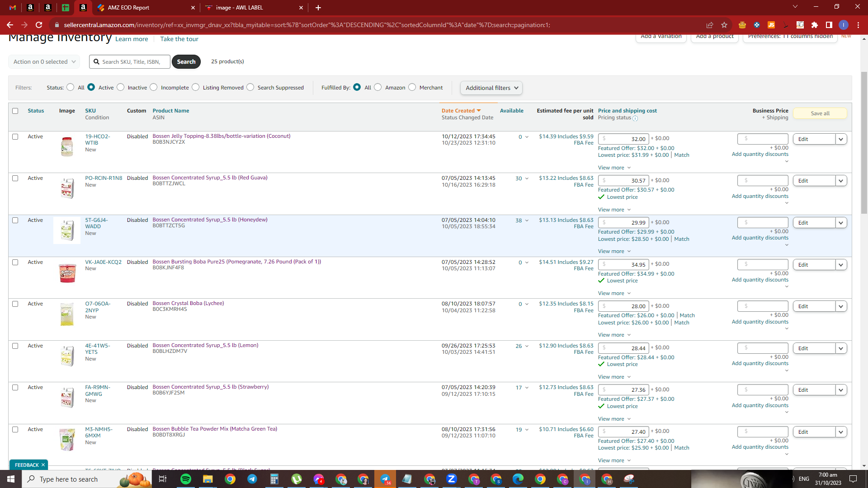Click the SKU search input field
The image size is (868, 488).
coord(130,62)
